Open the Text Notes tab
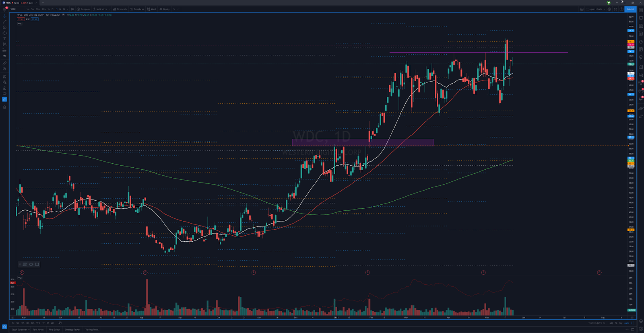The image size is (644, 333). [x=38, y=329]
